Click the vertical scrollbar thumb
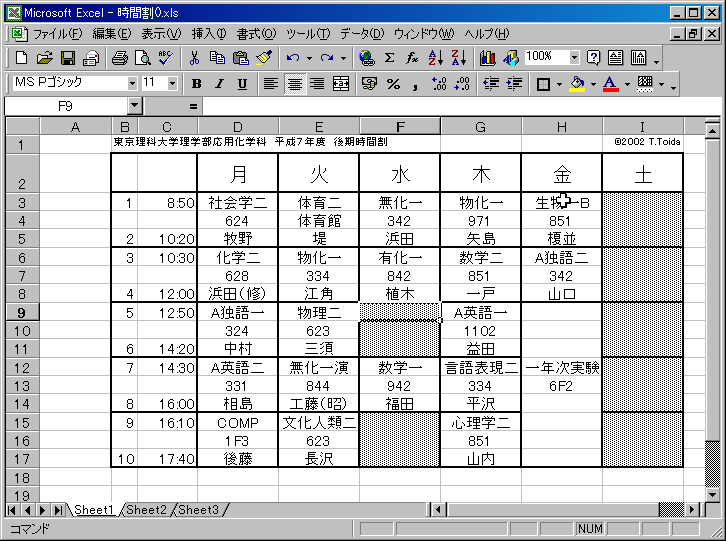The width and height of the screenshot is (726, 541). click(713, 464)
